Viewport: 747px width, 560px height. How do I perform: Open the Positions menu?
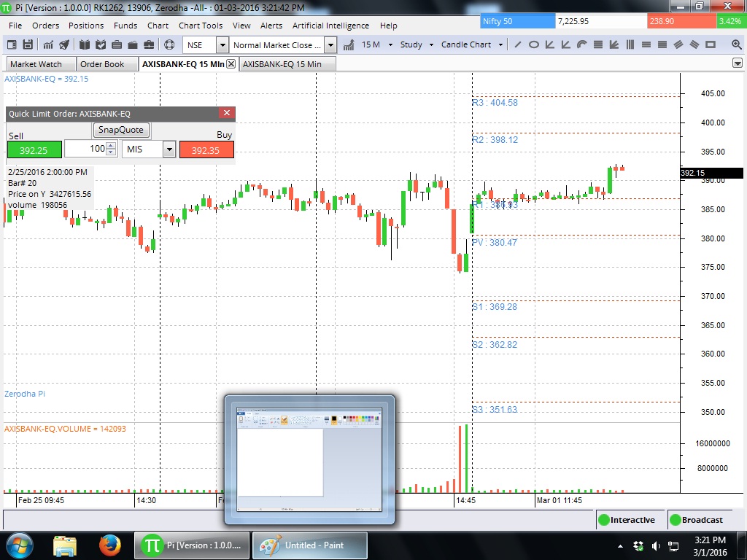(x=86, y=26)
